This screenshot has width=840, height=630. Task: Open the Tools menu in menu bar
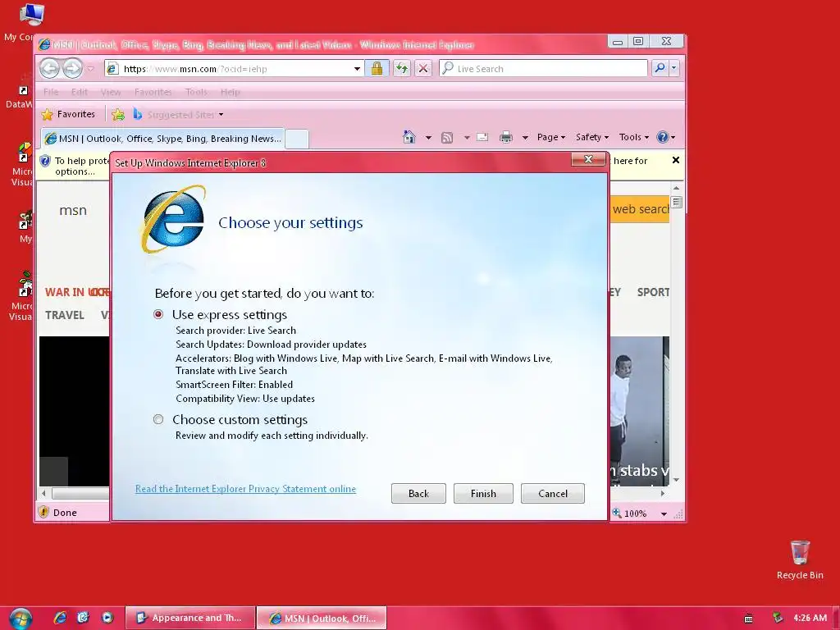point(196,92)
